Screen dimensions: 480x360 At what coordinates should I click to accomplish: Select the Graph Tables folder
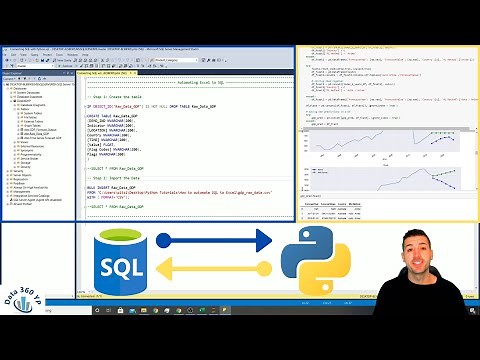pos(32,126)
